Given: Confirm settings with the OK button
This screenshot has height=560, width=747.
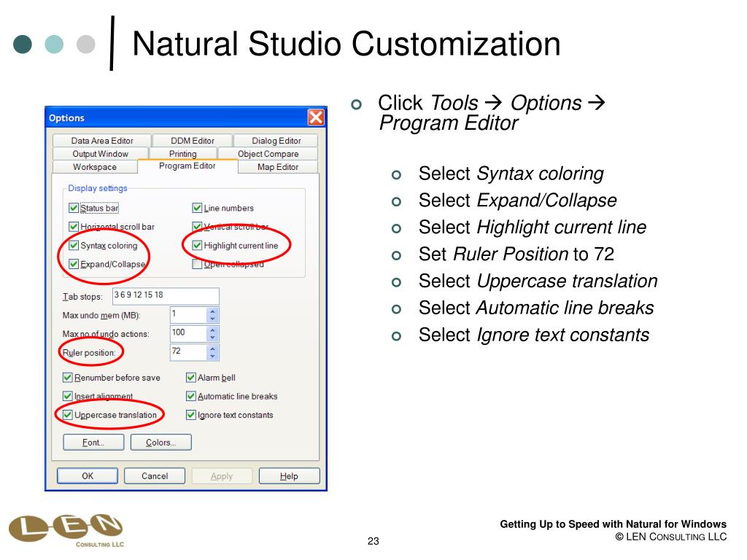Looking at the screenshot, I should (88, 475).
